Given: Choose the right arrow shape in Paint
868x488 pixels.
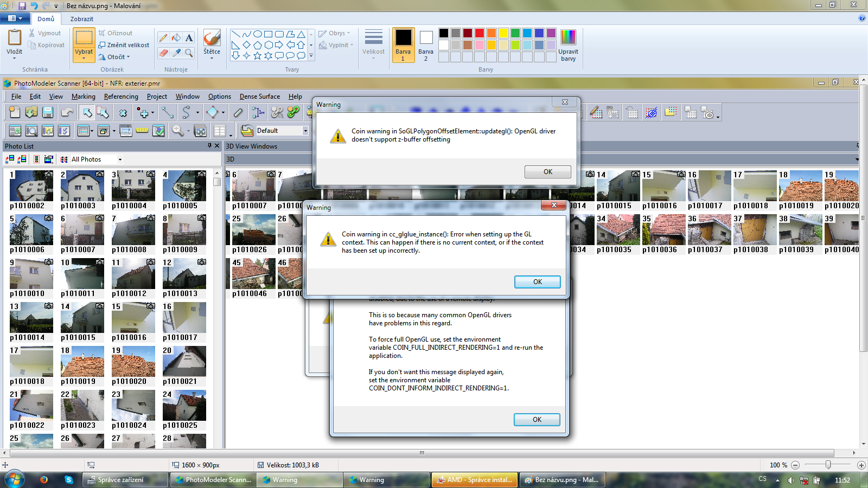Looking at the screenshot, I should pos(279,45).
